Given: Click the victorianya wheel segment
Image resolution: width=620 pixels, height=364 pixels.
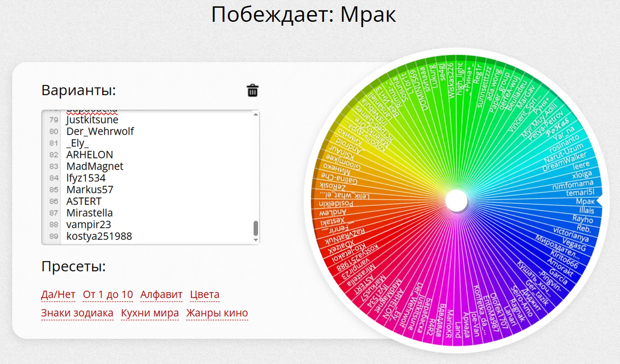Looking at the screenshot, I should 571,234.
